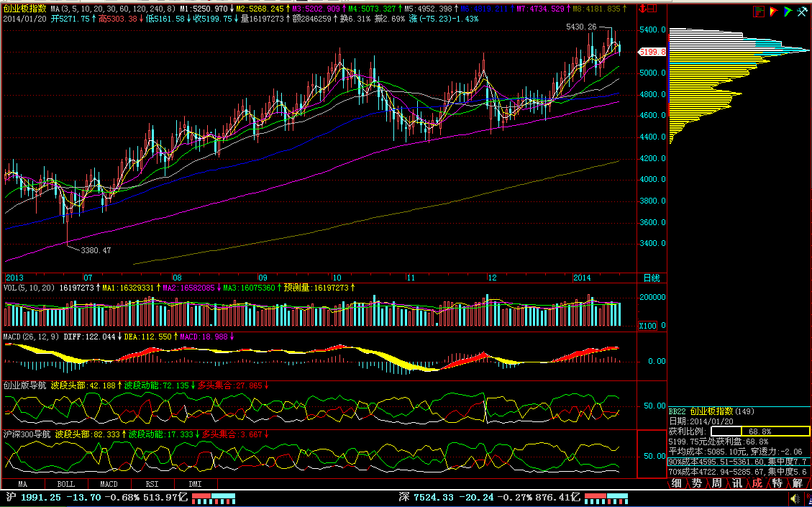Image resolution: width=812 pixels, height=507 pixels.
Task: Click the 深 7524.33 Shenzhen index status entry
Action: click(x=489, y=498)
